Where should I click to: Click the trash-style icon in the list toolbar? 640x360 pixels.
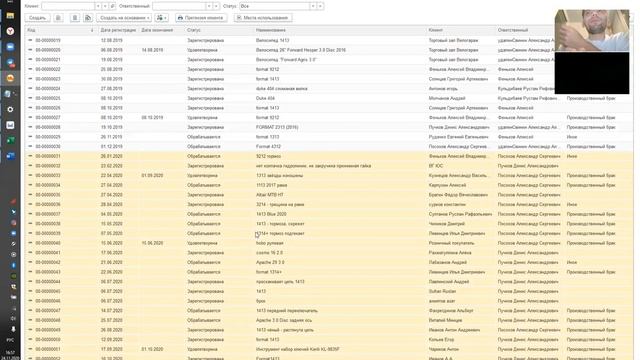point(75,18)
